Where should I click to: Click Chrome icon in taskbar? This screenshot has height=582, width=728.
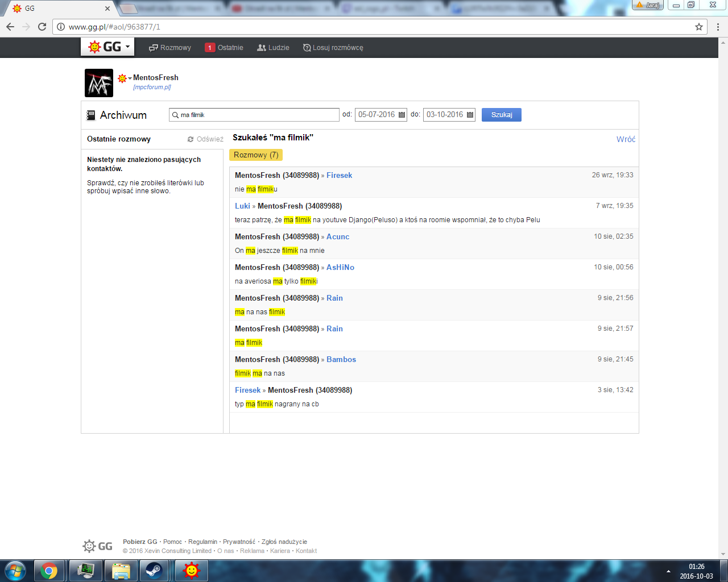point(49,570)
